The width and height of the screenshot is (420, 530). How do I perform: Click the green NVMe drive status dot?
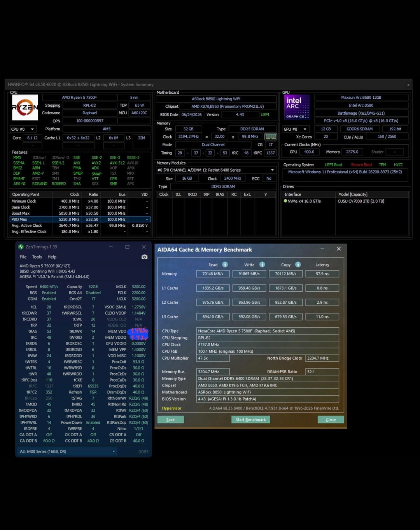[x=285, y=201]
